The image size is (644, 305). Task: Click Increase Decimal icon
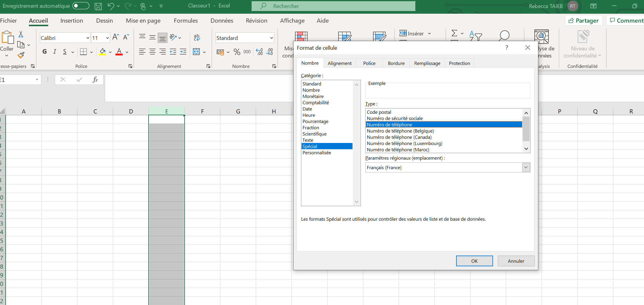click(x=259, y=52)
